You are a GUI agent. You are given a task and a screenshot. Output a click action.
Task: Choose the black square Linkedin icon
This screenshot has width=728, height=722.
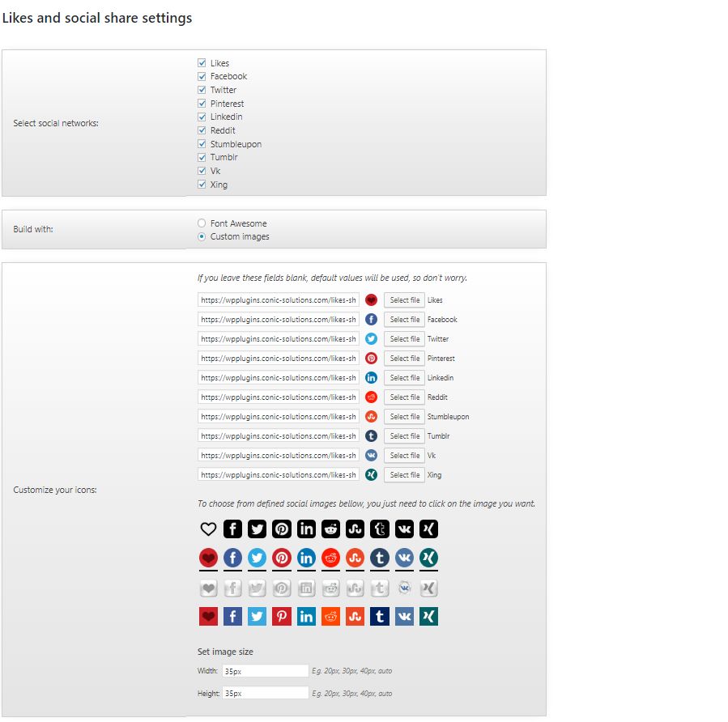[x=306, y=529]
